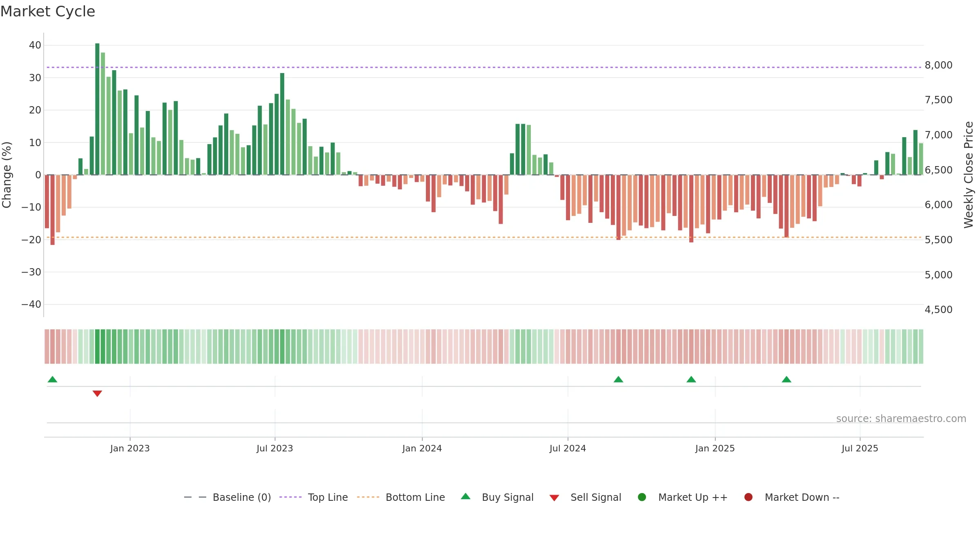Click the lowest red bar at chart start

(52, 210)
